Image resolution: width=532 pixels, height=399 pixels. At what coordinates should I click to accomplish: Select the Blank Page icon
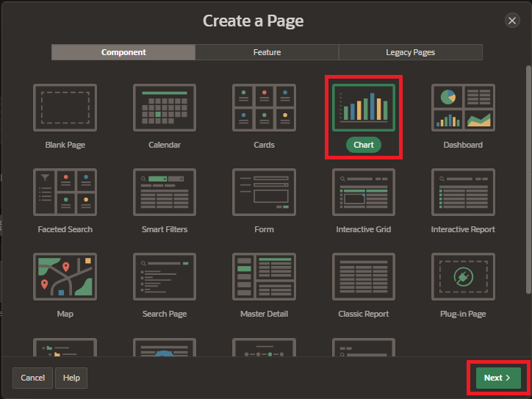pos(65,108)
